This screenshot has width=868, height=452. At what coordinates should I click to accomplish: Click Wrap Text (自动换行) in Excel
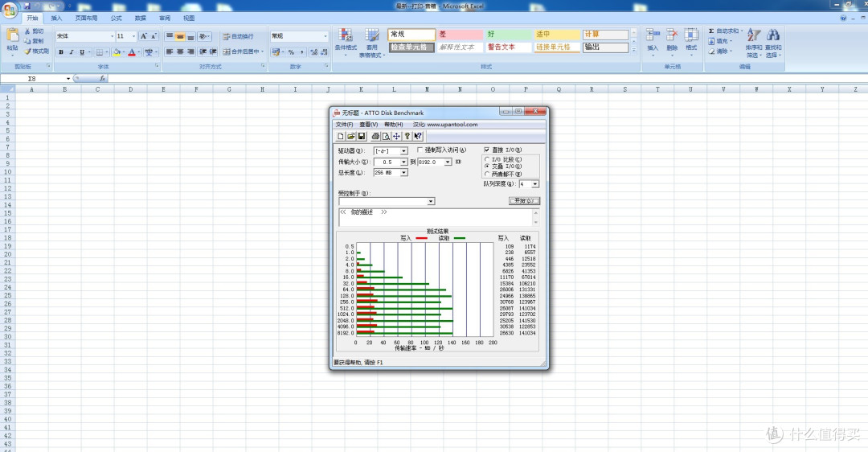click(x=238, y=36)
